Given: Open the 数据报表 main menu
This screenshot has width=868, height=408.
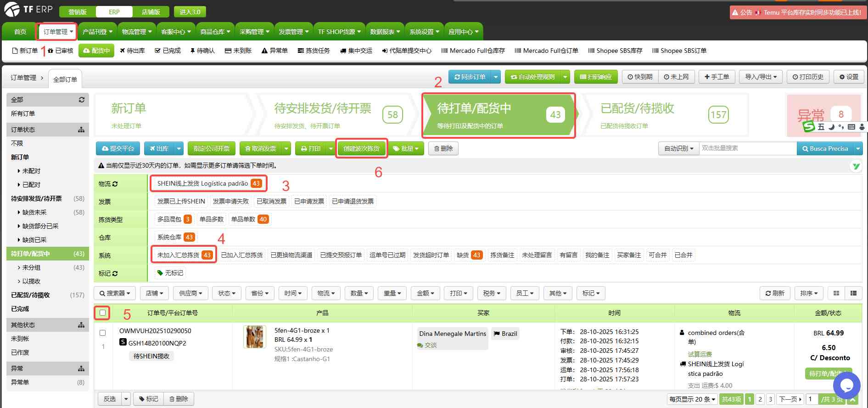Looking at the screenshot, I should 385,32.
